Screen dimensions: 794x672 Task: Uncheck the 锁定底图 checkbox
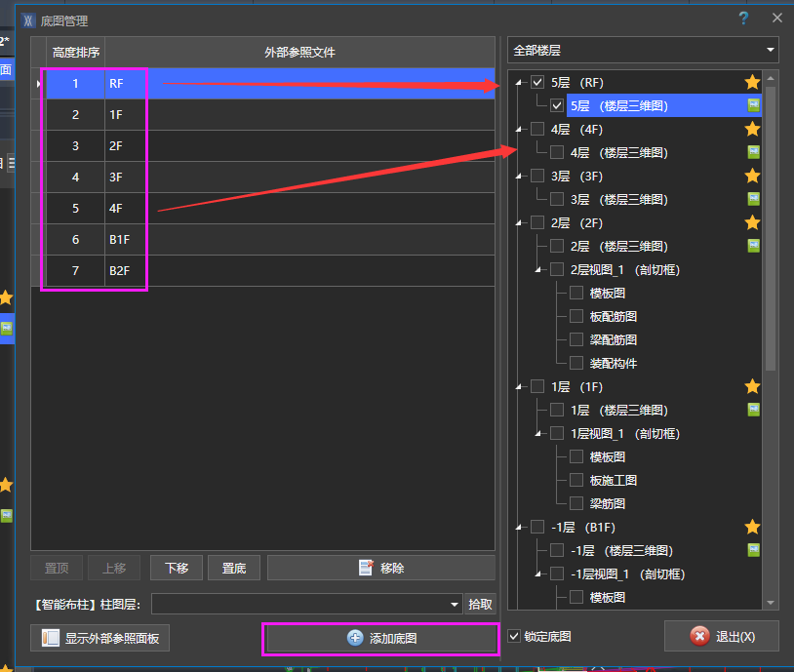[x=515, y=637]
